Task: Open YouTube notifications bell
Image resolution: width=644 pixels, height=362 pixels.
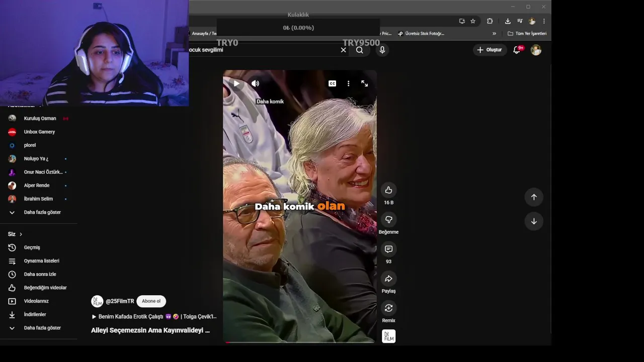Action: pos(517,50)
